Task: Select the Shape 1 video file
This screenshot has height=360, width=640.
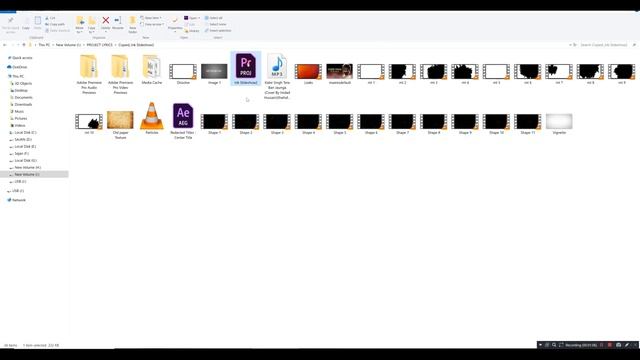Action: [214, 122]
